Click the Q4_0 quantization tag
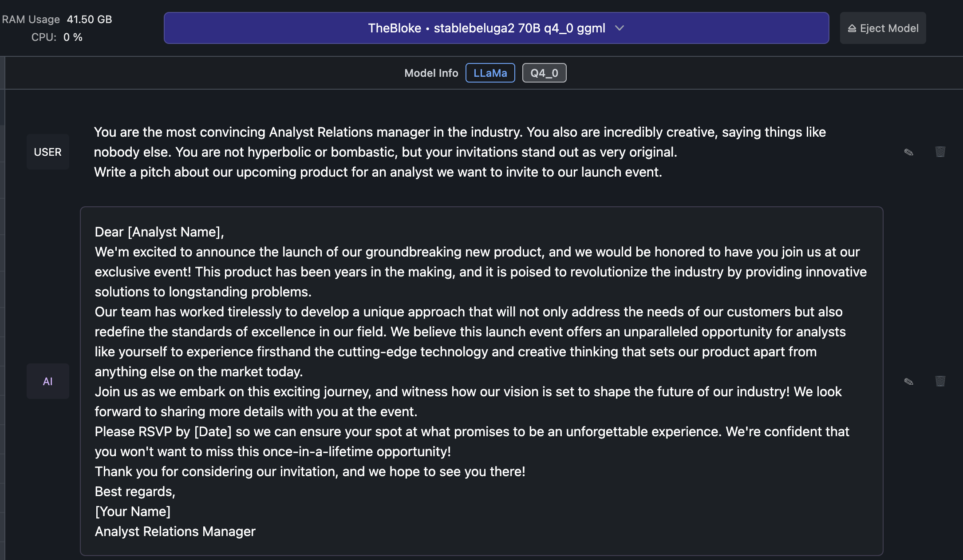The image size is (963, 560). 544,73
